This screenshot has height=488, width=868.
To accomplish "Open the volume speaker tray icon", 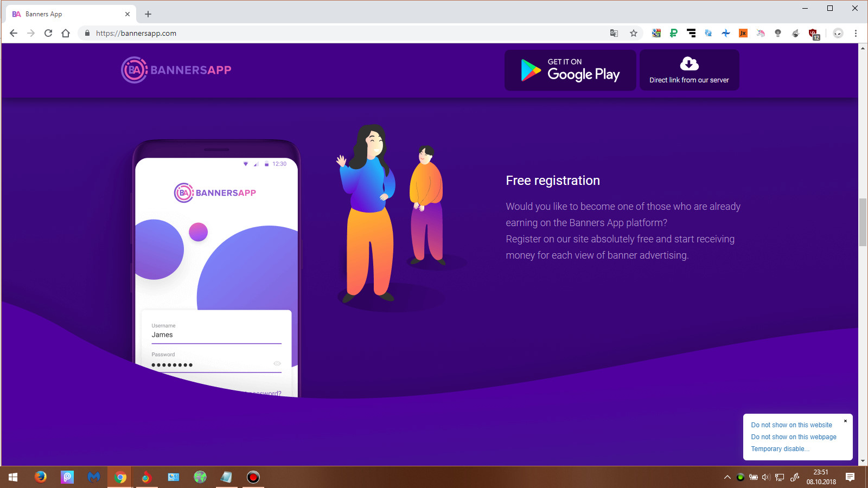I will pyautogui.click(x=766, y=477).
